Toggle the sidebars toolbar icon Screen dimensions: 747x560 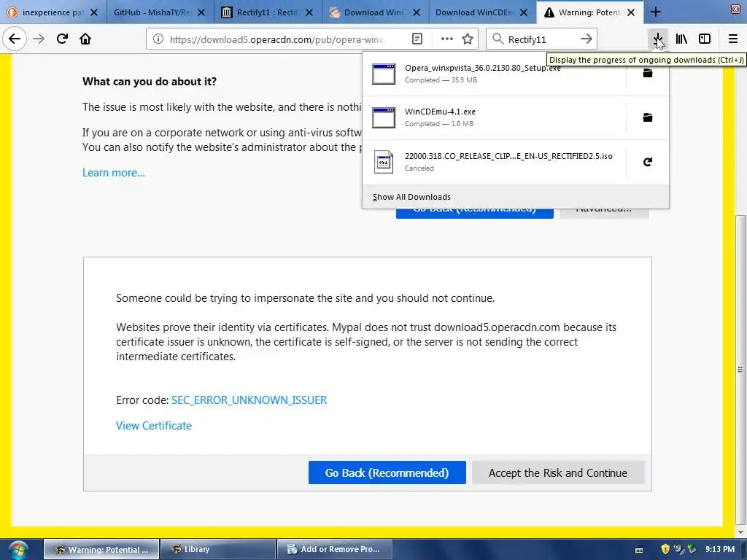point(705,39)
